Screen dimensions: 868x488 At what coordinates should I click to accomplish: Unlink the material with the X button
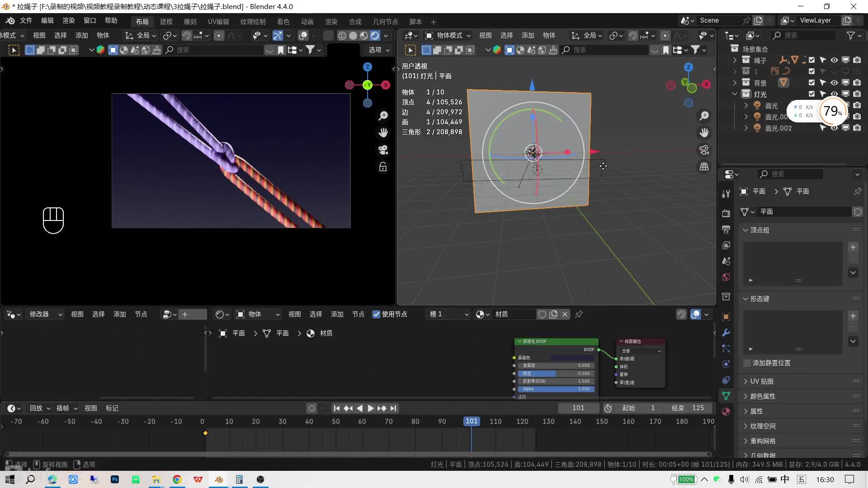(565, 314)
